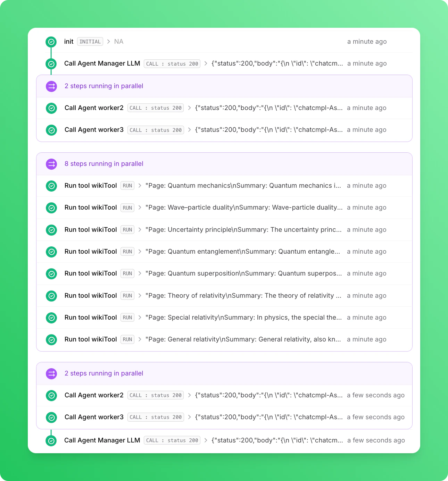The width and height of the screenshot is (448, 481).
Task: Expand the Special relativity output chevron
Action: [140, 318]
